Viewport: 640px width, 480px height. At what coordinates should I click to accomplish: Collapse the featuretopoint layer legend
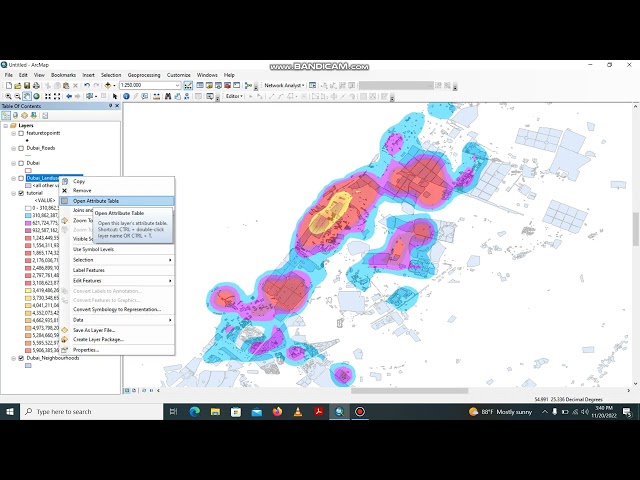(13, 133)
